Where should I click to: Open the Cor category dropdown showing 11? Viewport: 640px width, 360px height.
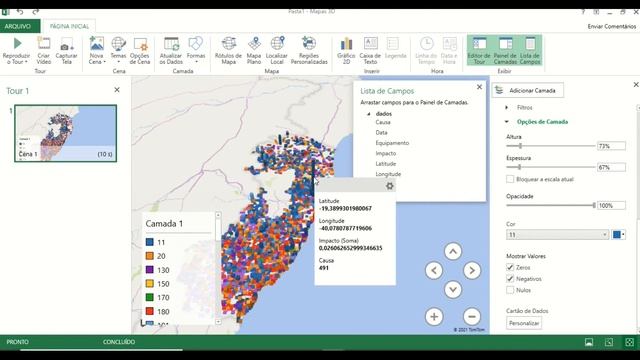(558, 235)
